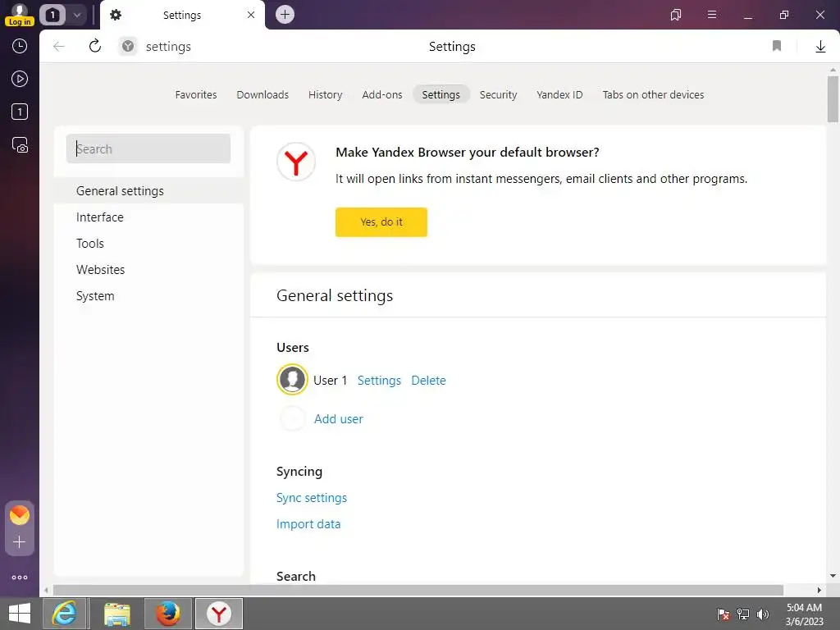Open the browser hamburger menu
840x630 pixels.
tap(712, 15)
